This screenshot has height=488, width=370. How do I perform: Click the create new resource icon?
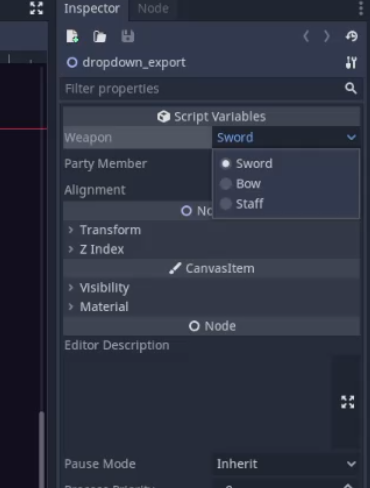pyautogui.click(x=72, y=36)
